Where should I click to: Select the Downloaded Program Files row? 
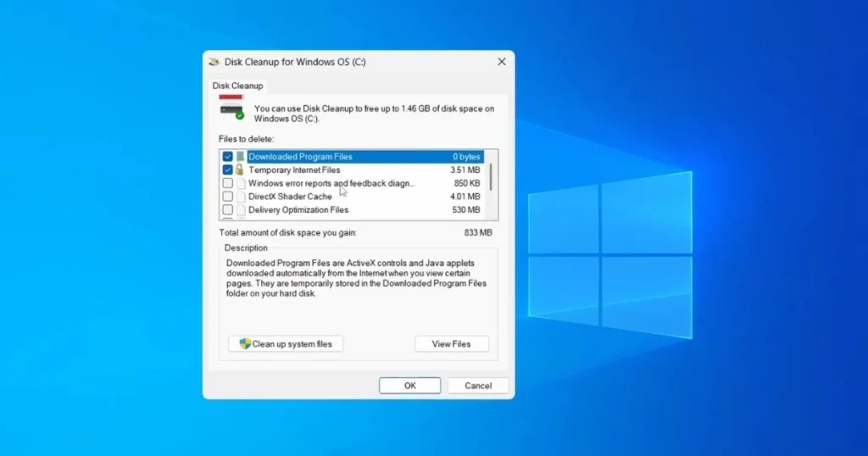tap(352, 157)
